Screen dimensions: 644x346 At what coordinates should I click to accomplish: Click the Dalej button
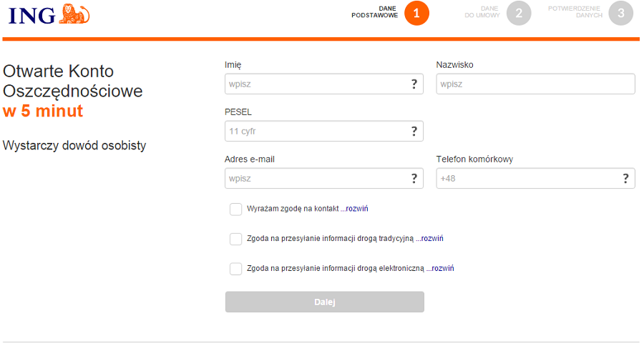(x=324, y=302)
